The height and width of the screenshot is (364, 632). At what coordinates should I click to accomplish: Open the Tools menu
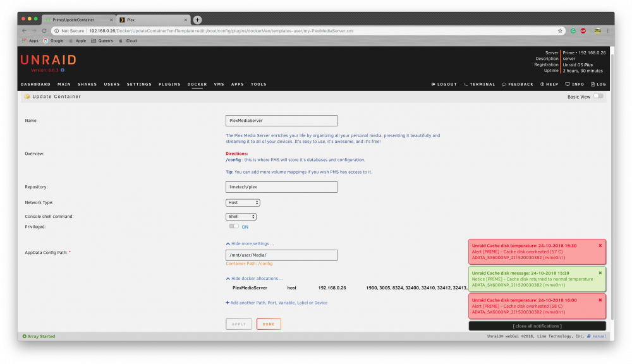[x=258, y=84]
